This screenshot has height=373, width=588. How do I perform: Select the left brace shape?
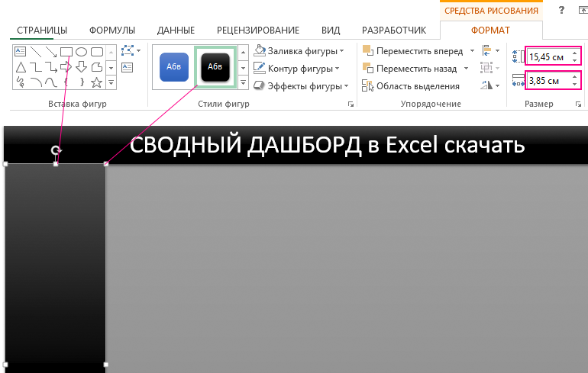[x=66, y=82]
